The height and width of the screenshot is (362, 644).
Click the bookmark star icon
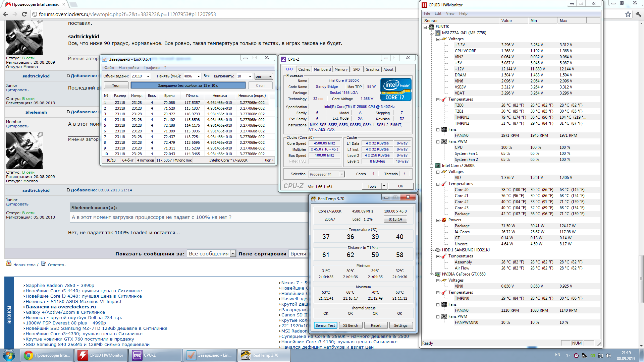[628, 14]
